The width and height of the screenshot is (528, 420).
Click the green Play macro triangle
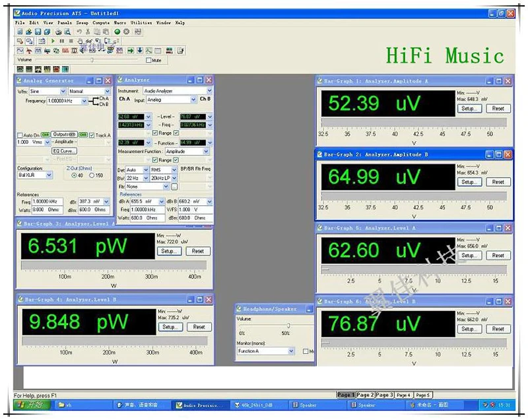point(53,41)
